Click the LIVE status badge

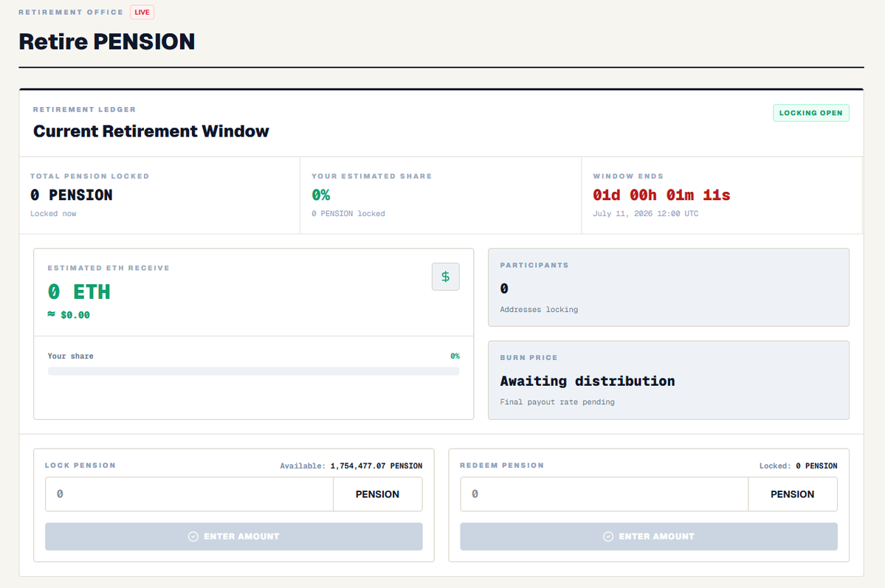coord(142,12)
